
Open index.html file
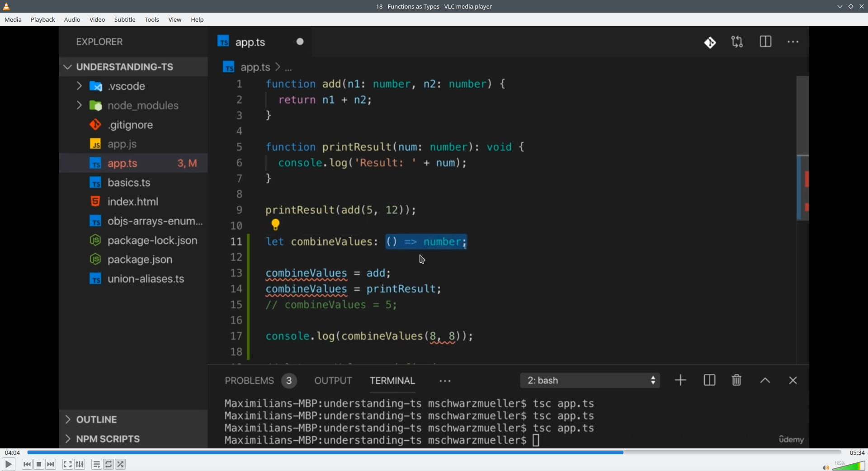tap(133, 202)
